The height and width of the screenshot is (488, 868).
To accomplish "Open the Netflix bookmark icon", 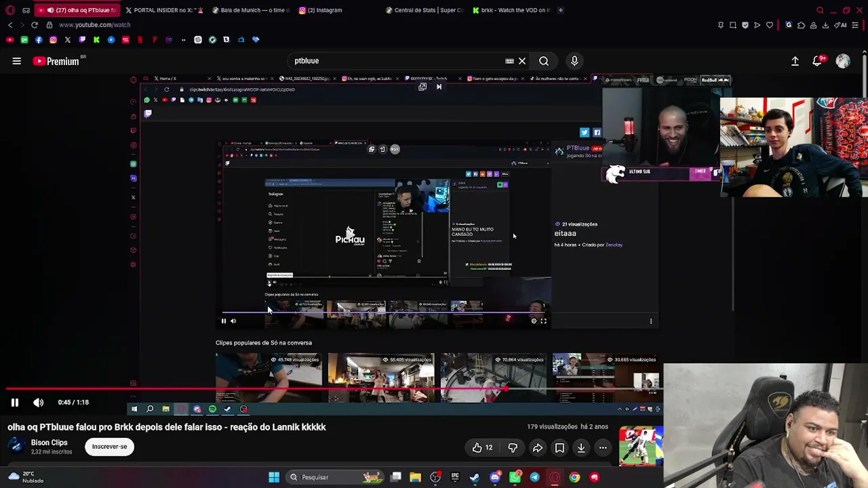I will [x=140, y=40].
